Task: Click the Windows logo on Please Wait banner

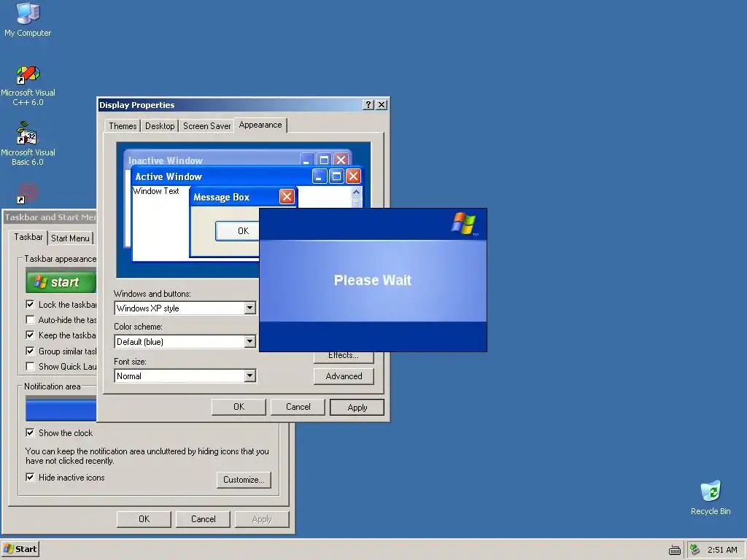Action: tap(463, 223)
